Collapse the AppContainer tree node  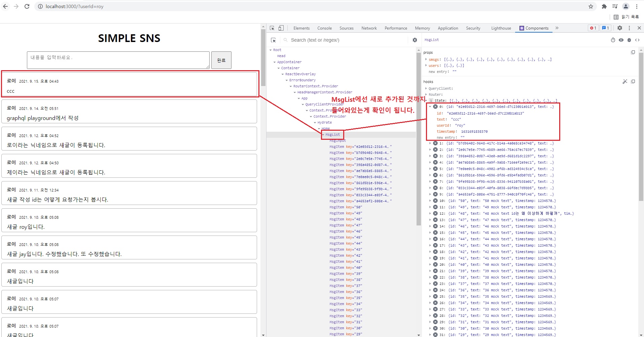(x=275, y=62)
